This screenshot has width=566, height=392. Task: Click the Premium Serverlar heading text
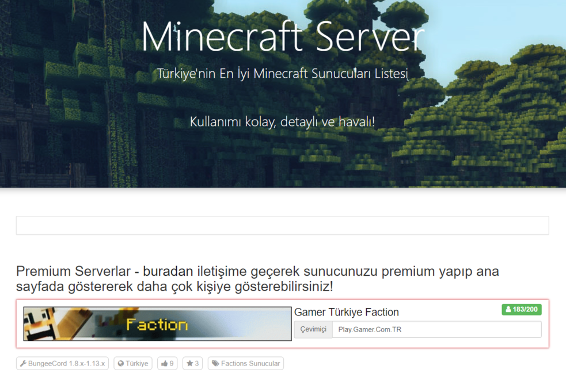click(257, 279)
